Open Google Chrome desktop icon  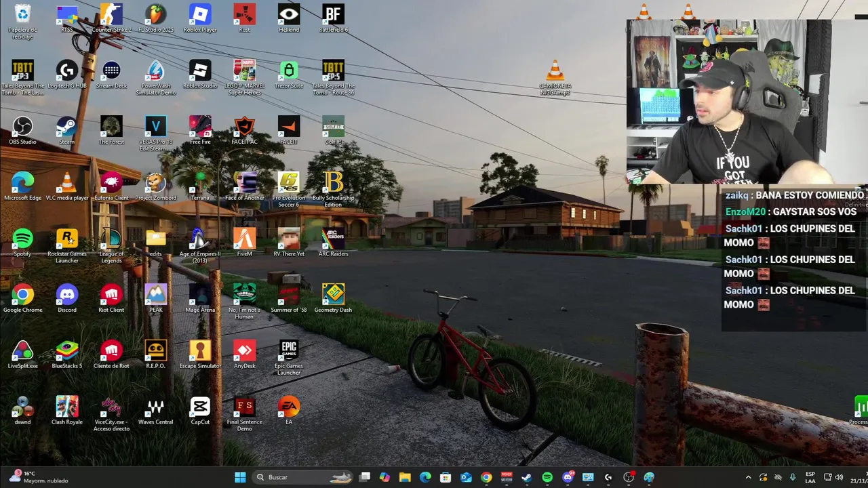click(x=22, y=300)
